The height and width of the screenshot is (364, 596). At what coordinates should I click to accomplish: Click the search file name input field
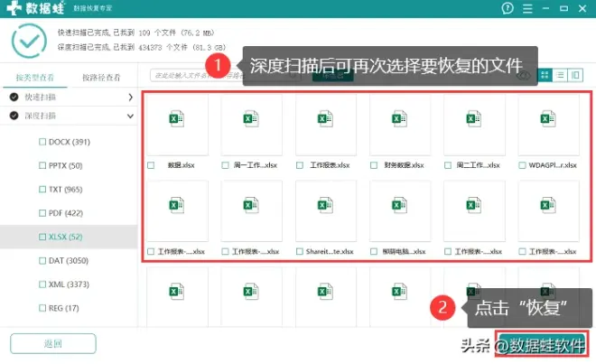(x=224, y=75)
